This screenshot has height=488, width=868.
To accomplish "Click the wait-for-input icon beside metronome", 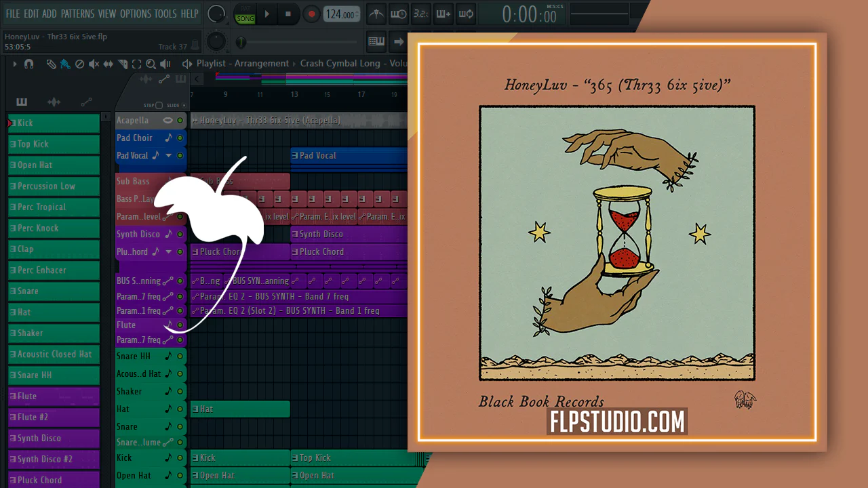I will (x=399, y=14).
